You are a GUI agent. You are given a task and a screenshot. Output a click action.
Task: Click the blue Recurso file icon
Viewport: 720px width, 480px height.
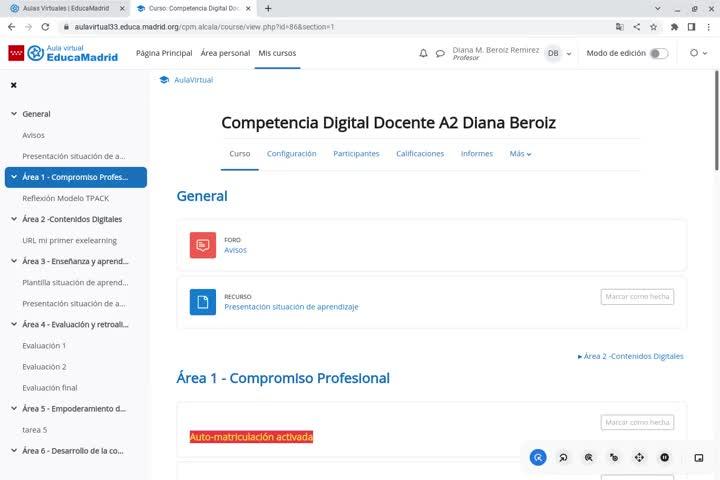click(202, 302)
